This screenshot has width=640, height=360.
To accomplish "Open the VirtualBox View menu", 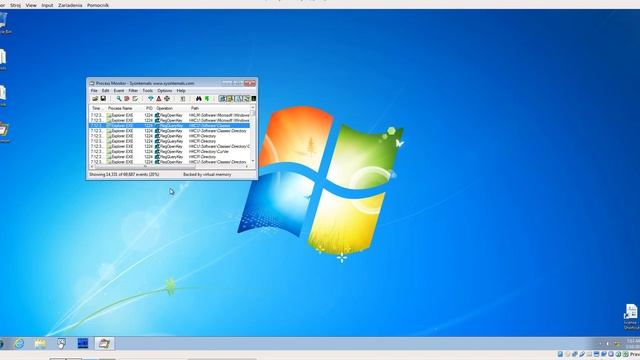I will point(31,5).
